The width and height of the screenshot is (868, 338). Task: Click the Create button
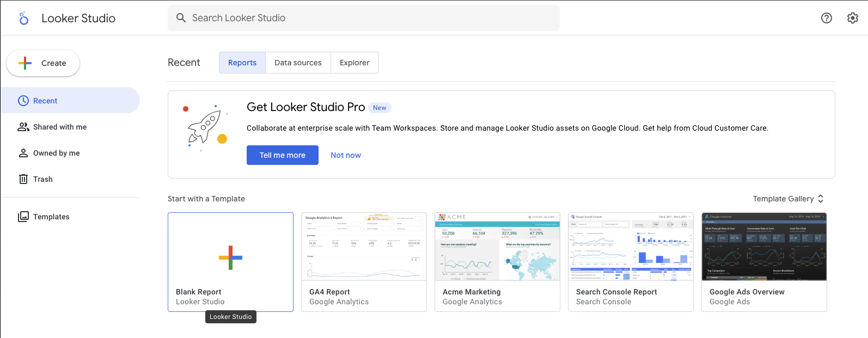tap(43, 63)
